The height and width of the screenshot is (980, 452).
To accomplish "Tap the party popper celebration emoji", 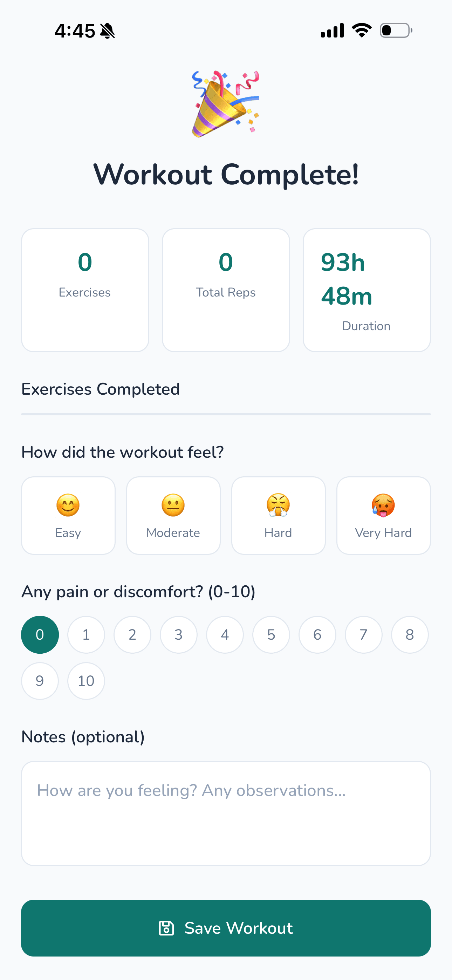I will 226,103.
